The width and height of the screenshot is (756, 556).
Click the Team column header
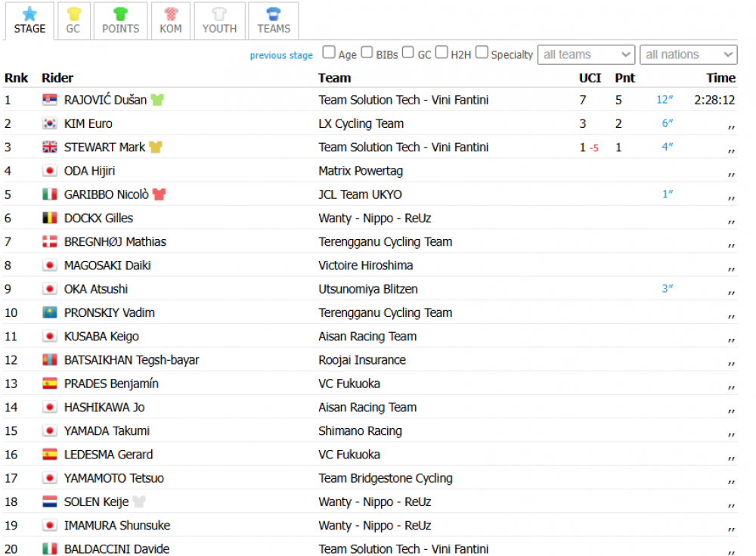pyautogui.click(x=335, y=78)
